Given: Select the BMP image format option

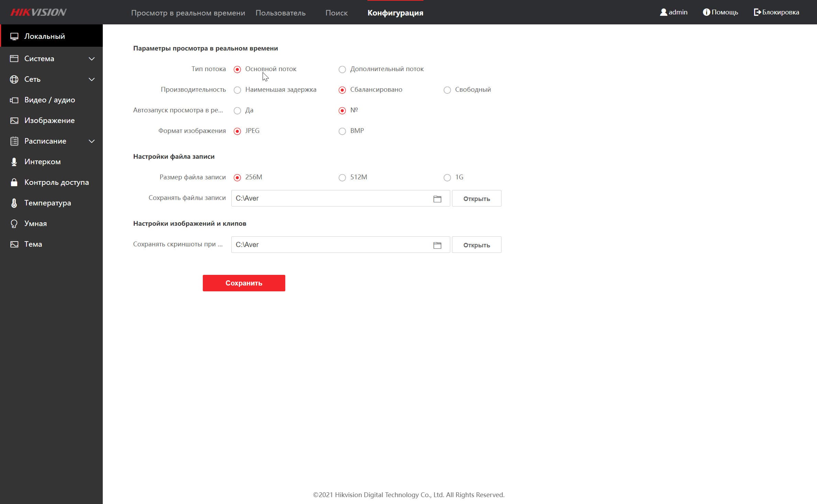Looking at the screenshot, I should point(342,131).
